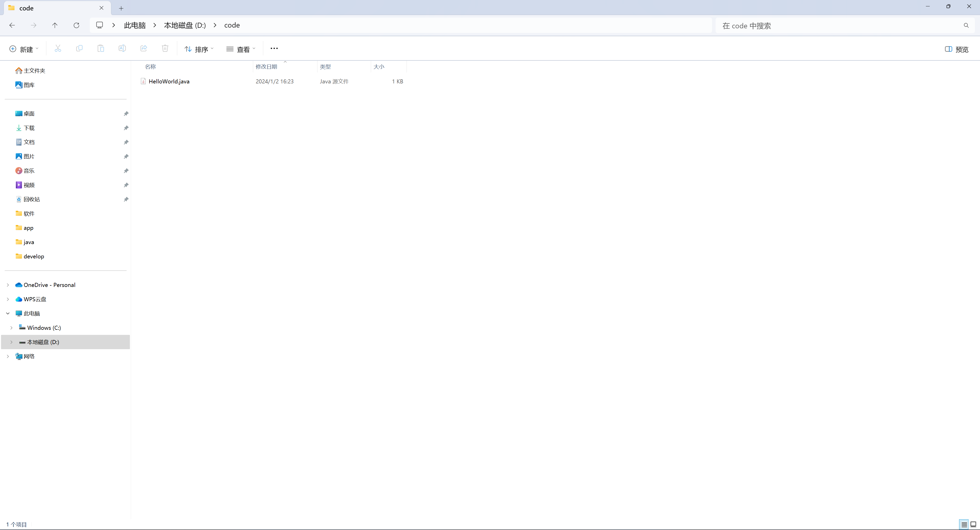980x530 pixels.
Task: Unpin 回收站 using its pin icon
Action: [126, 199]
